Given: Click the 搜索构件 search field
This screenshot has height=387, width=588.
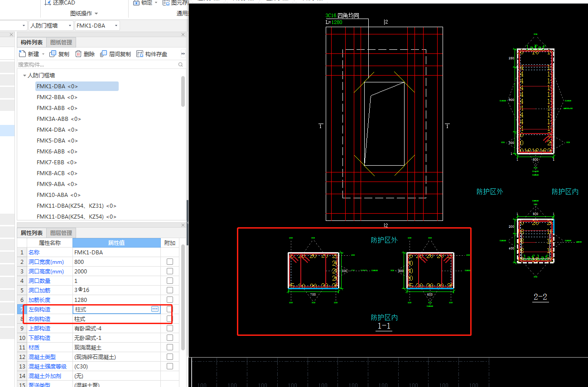Looking at the screenshot, I should tap(97, 65).
